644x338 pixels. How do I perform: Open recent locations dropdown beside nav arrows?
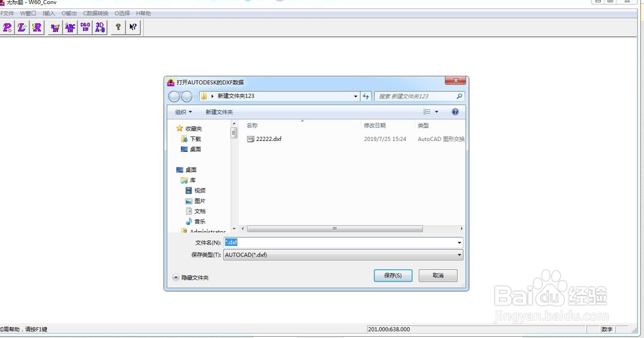196,97
